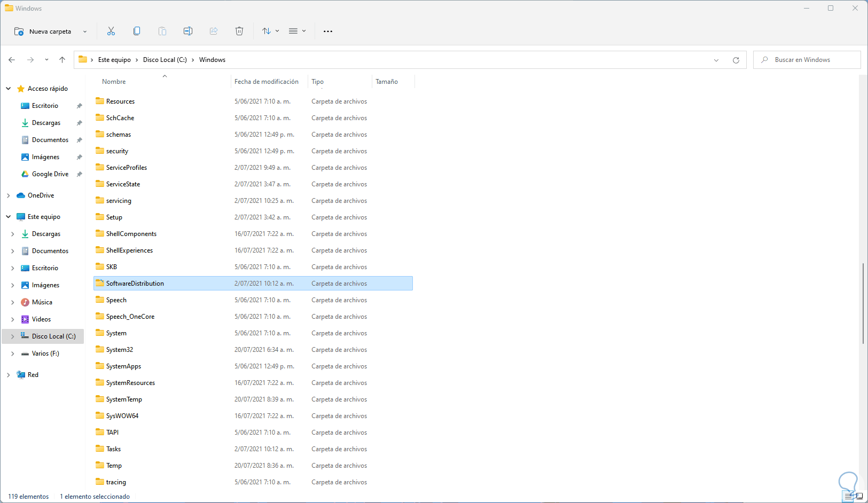Click the Share icon in toolbar
This screenshot has height=503, width=868.
[214, 32]
